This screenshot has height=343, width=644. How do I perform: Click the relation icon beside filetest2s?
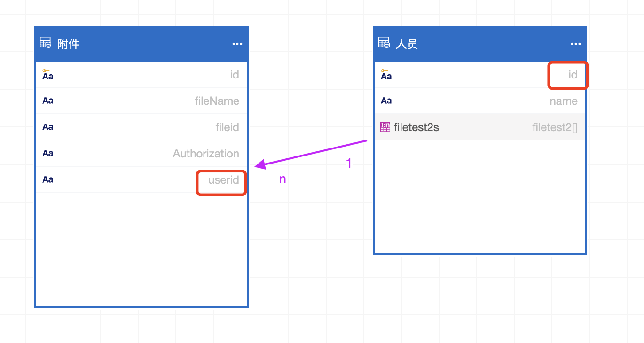point(385,127)
